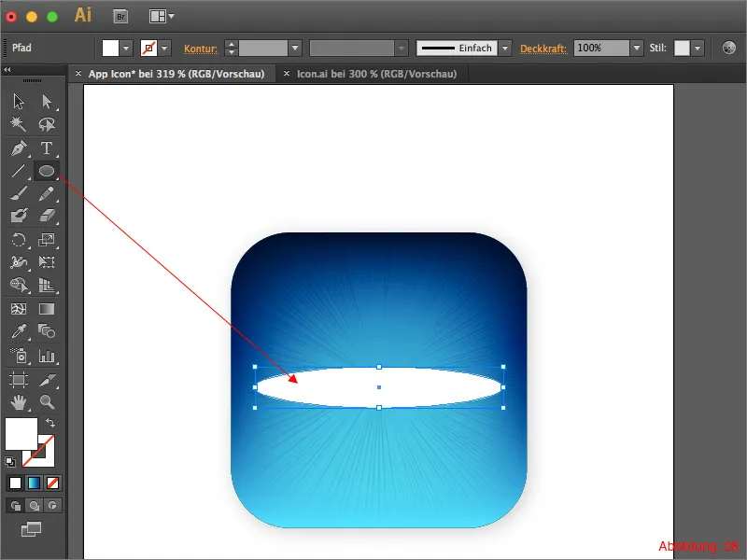Open Adobe Bridge via Br button
747x560 pixels.
click(121, 17)
